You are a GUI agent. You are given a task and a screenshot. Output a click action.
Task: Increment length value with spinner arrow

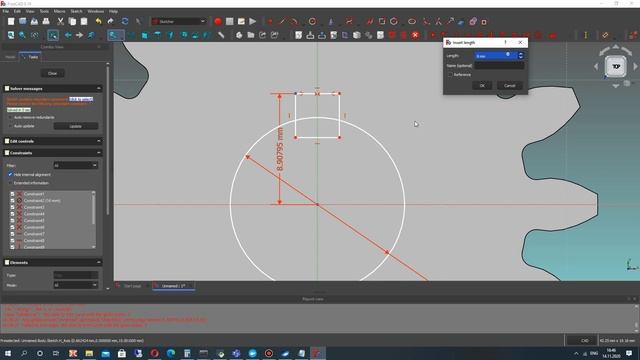520,53
